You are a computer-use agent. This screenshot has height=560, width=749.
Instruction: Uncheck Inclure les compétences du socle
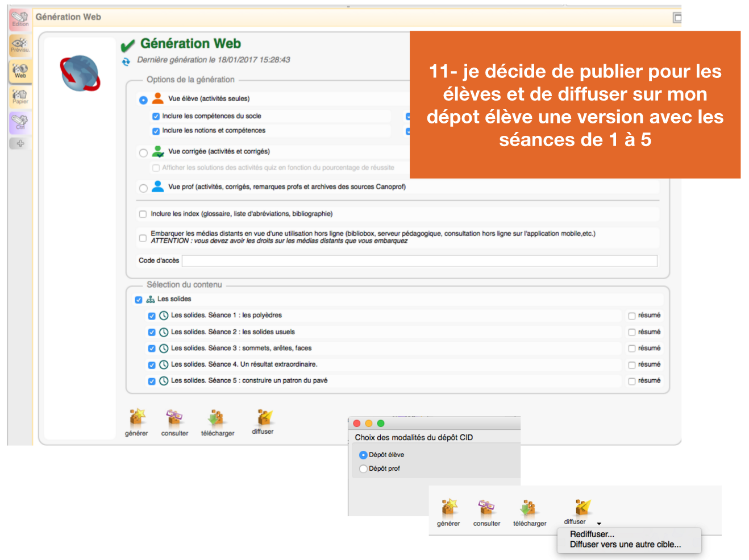click(156, 117)
